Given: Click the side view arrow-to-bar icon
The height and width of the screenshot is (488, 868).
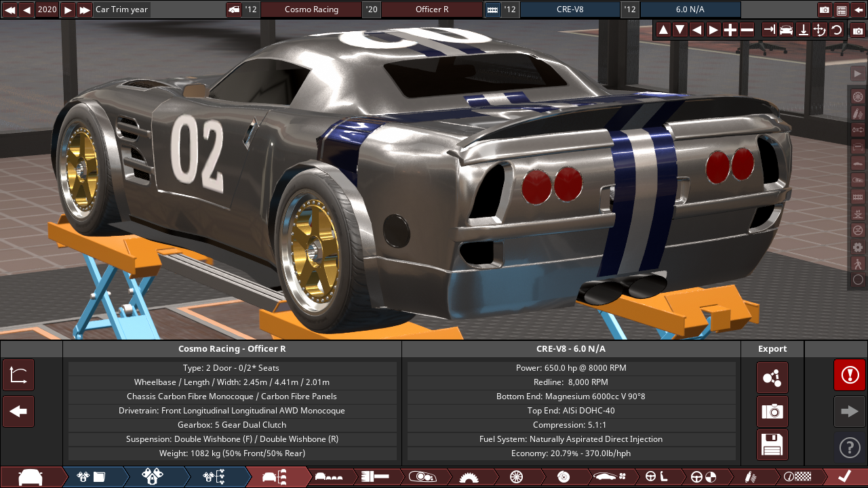Looking at the screenshot, I should 769,30.
